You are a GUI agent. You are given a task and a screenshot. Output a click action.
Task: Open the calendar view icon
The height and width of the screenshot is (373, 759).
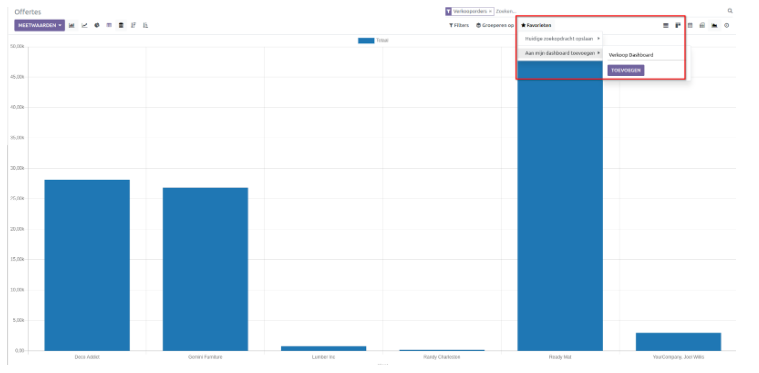tap(690, 26)
